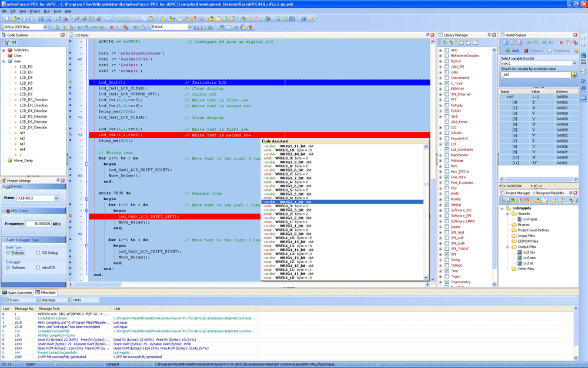Viewport: 588px width, 368px height.
Task: Expand the Web links node
Action: [x=4, y=50]
